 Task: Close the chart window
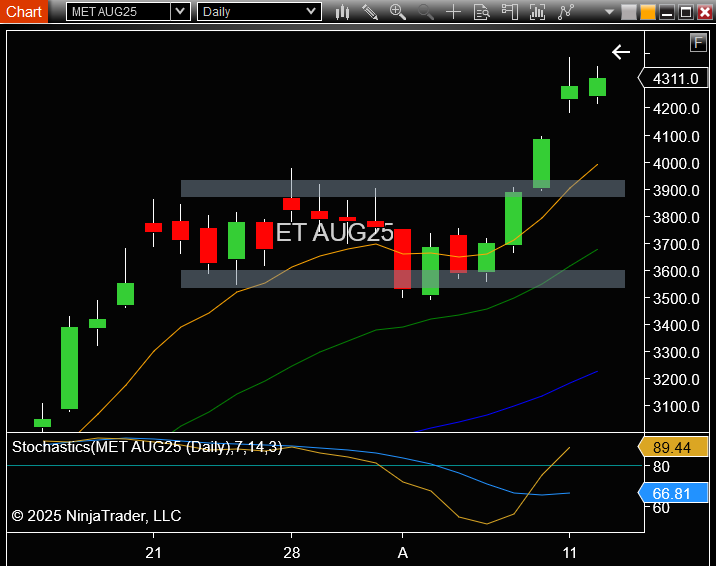(705, 12)
